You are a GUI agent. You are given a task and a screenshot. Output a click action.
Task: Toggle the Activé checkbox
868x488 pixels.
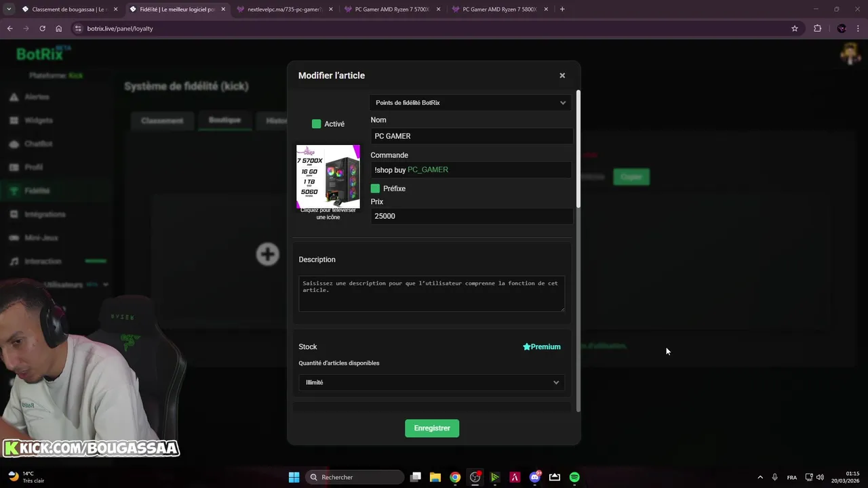[x=316, y=124]
